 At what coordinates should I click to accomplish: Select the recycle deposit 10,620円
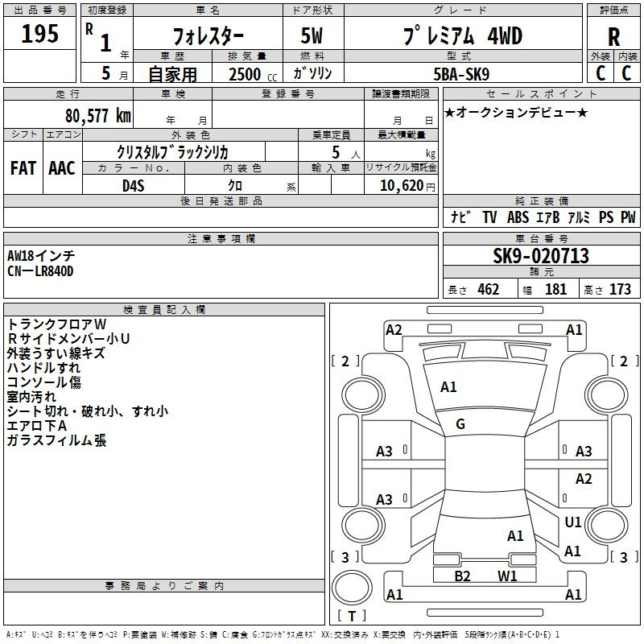coord(407,186)
